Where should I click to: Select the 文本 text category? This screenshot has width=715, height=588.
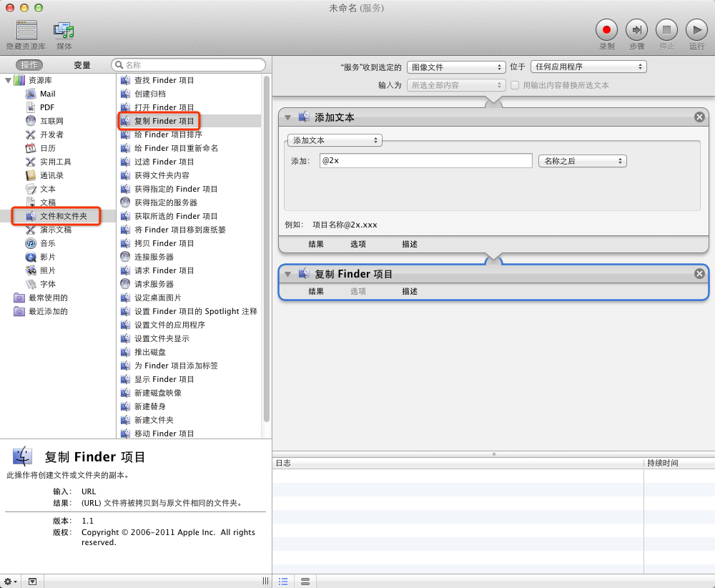(x=48, y=189)
